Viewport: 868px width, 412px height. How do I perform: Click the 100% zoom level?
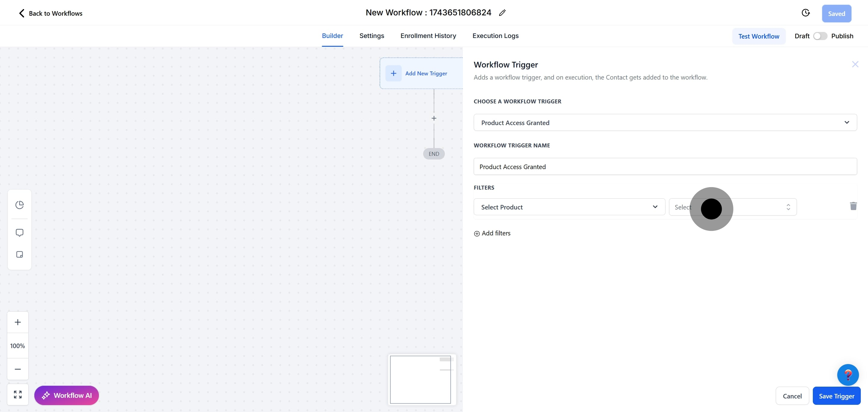pyautogui.click(x=17, y=346)
